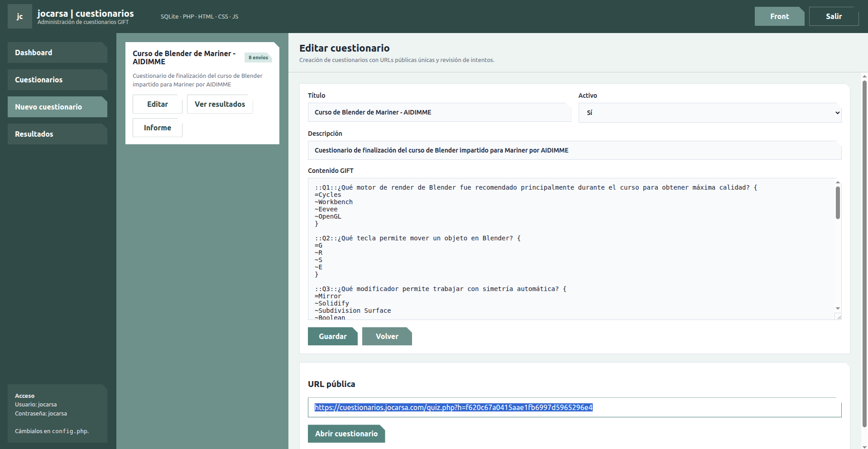
Task: Click the '~Workbench' line in the GIFT content
Action: (x=334, y=202)
